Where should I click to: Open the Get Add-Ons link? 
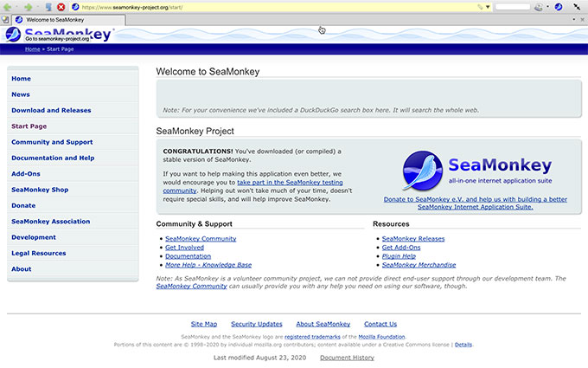coord(401,248)
